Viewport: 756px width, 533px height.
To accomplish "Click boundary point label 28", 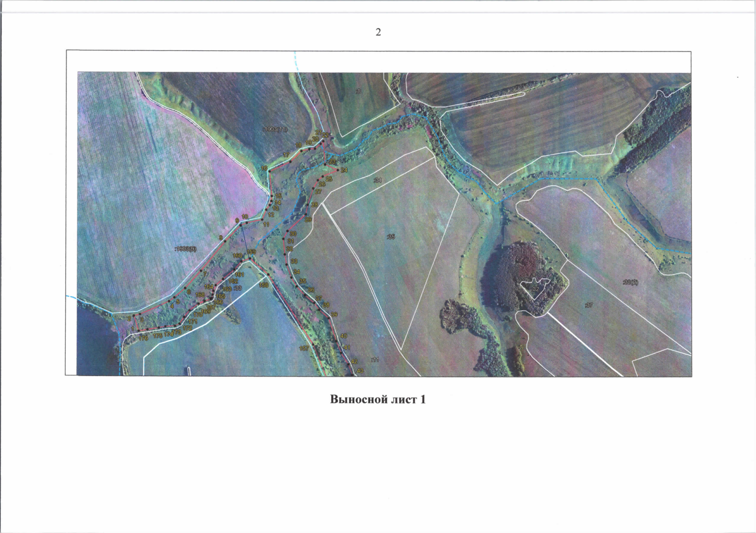I will [x=314, y=205].
